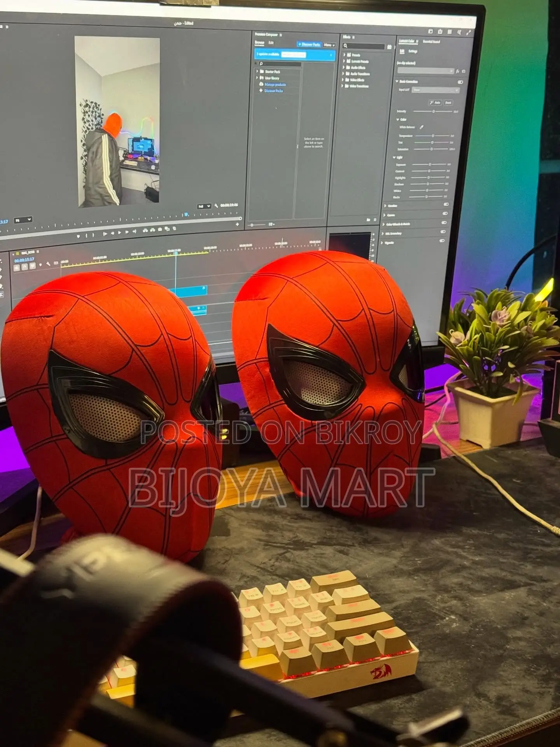Click the timeline timecode 00:00:15:17
The height and width of the screenshot is (747, 560).
(x=24, y=260)
